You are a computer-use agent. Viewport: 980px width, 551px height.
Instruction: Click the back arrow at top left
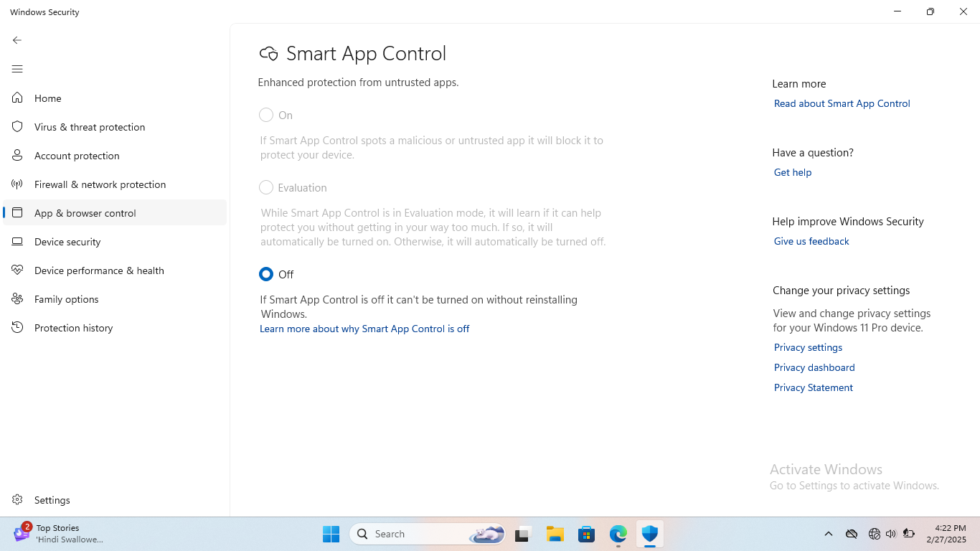coord(17,40)
